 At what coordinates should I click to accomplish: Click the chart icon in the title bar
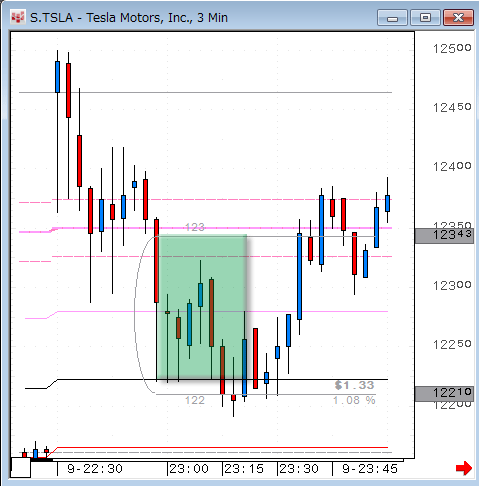point(18,17)
